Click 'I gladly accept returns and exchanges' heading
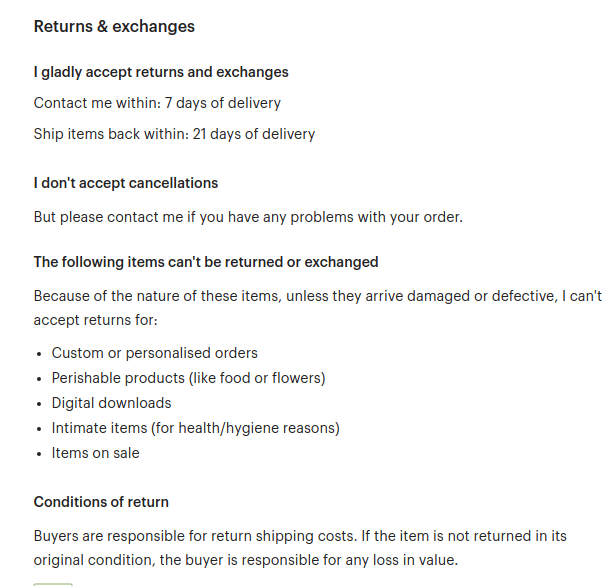The height and width of the screenshot is (586, 616). click(161, 72)
